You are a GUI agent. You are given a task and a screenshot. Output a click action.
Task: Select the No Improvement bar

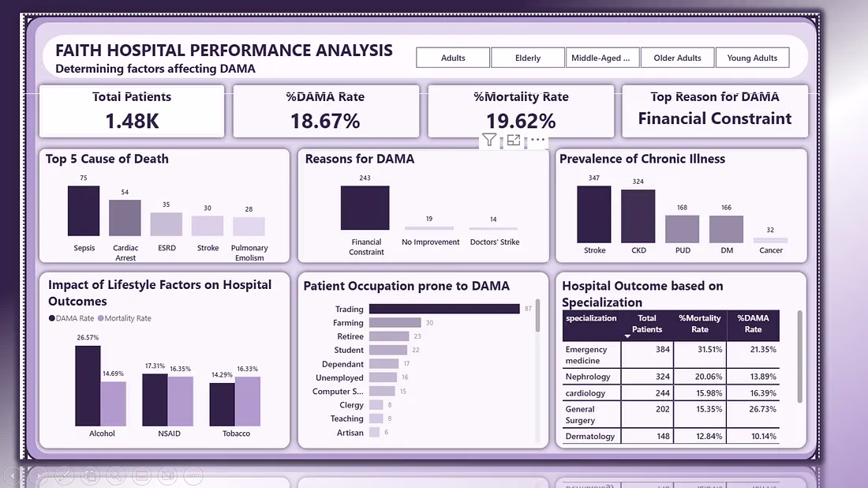(x=429, y=227)
